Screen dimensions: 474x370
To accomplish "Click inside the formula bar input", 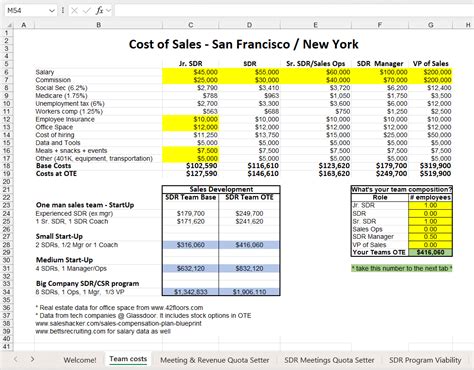I will (293, 11).
